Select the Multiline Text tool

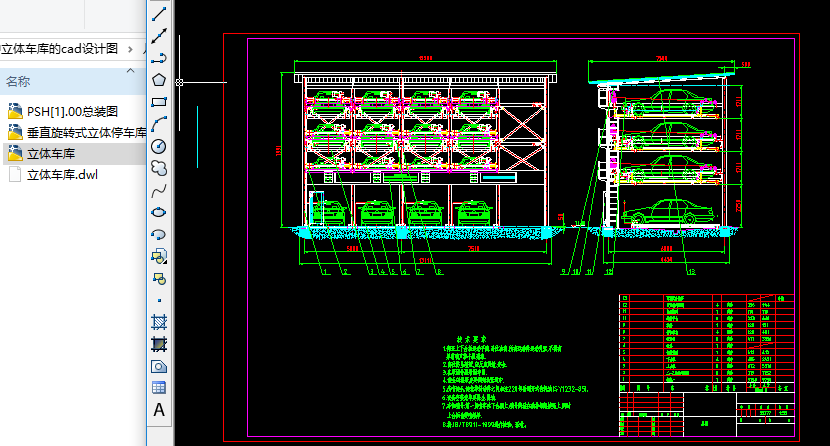[x=159, y=410]
